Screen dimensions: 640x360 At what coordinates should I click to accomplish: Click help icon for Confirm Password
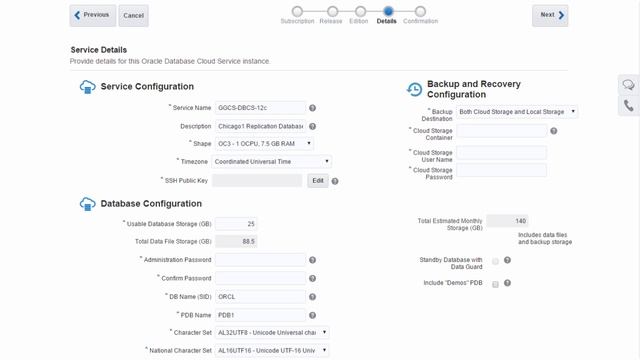pyautogui.click(x=312, y=278)
